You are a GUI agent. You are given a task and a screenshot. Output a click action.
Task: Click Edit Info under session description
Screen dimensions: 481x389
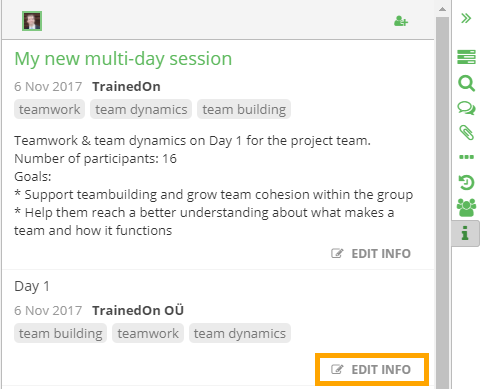tap(371, 254)
